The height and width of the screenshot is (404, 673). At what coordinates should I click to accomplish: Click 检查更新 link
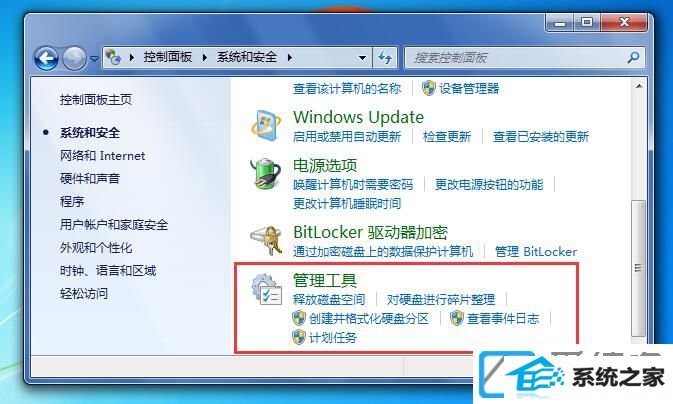tap(447, 137)
